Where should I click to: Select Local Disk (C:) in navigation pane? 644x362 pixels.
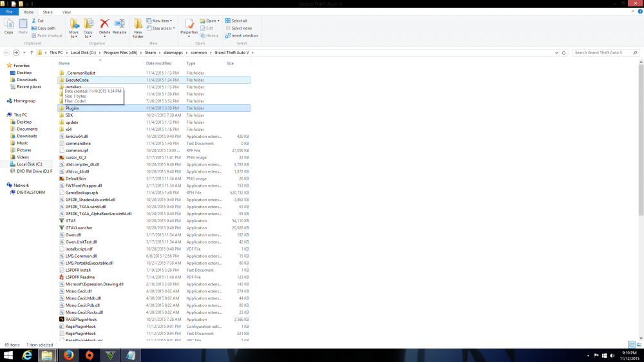click(x=29, y=164)
